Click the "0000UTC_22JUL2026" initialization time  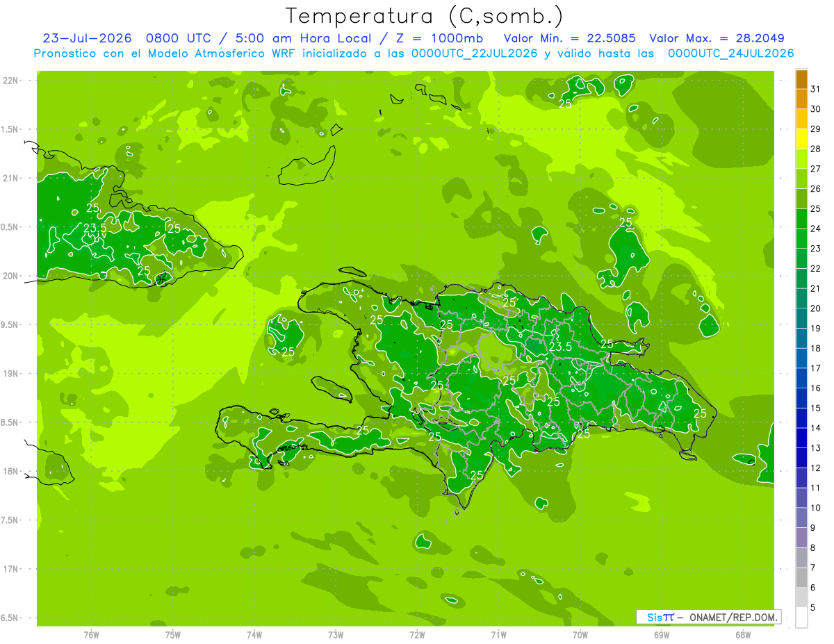[x=473, y=53]
